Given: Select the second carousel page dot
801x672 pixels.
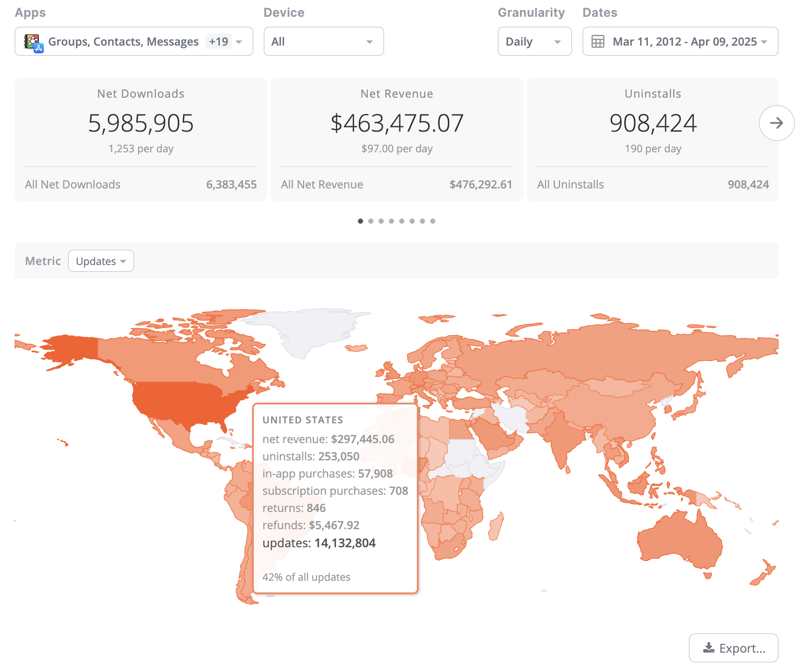Looking at the screenshot, I should click(371, 221).
